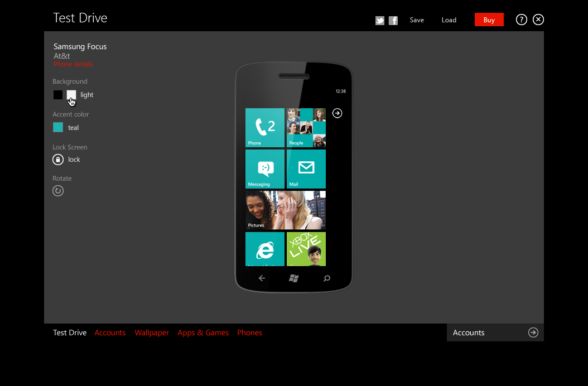The image size is (588, 386).
Task: Click the 'teal' accent color label
Action: pyautogui.click(x=73, y=128)
